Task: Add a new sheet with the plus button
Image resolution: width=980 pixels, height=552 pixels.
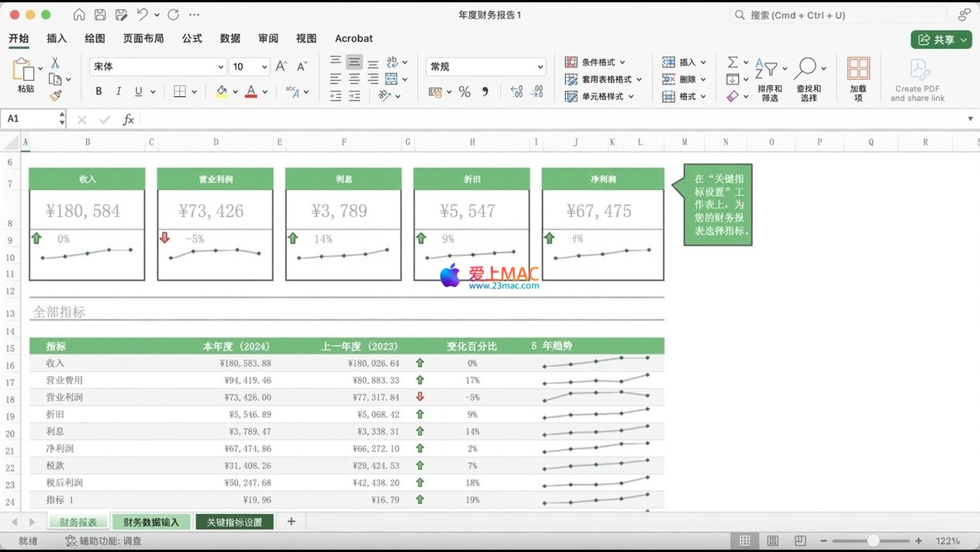Action: point(292,522)
